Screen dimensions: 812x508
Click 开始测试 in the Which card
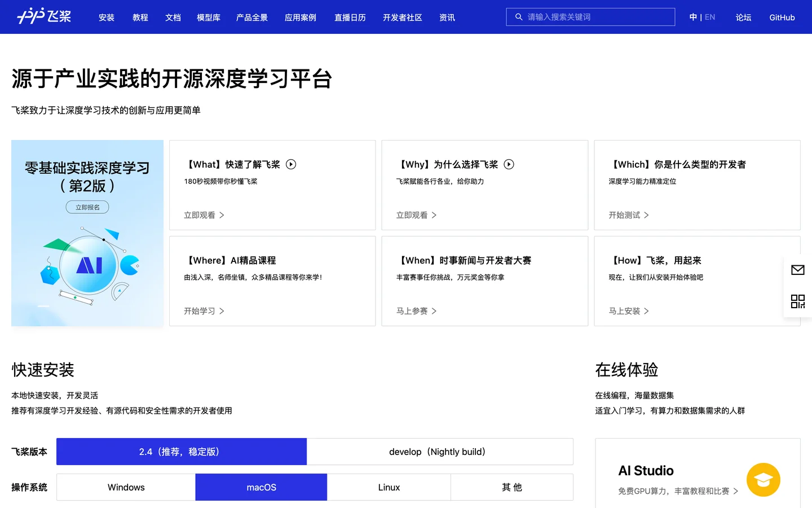click(x=624, y=215)
